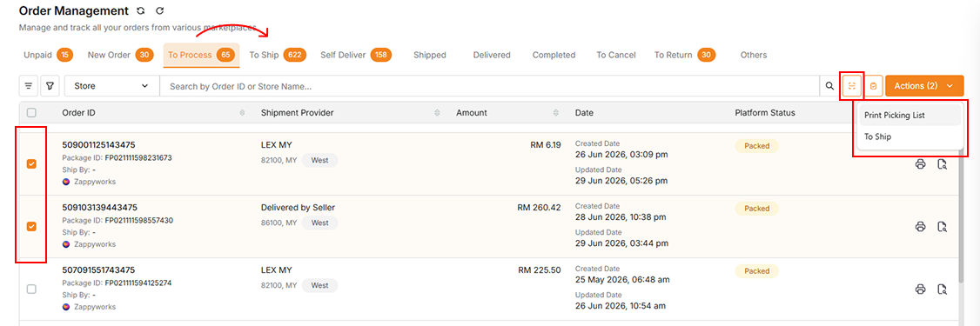Click the West tag on the 86100, MY row
This screenshot has width=980, height=326.
click(320, 223)
